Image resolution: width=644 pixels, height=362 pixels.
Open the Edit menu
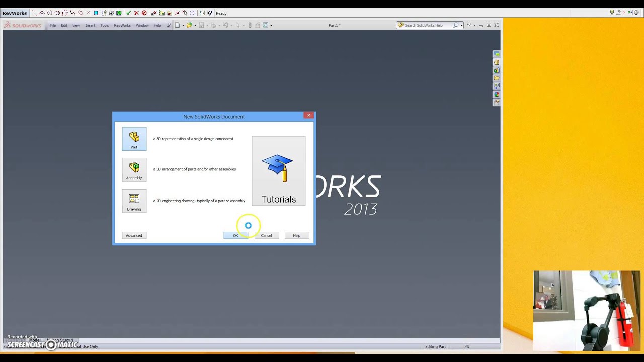pos(64,25)
